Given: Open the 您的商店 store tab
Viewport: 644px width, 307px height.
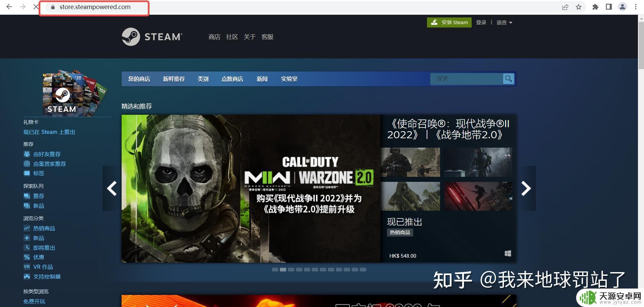Looking at the screenshot, I should pos(139,79).
